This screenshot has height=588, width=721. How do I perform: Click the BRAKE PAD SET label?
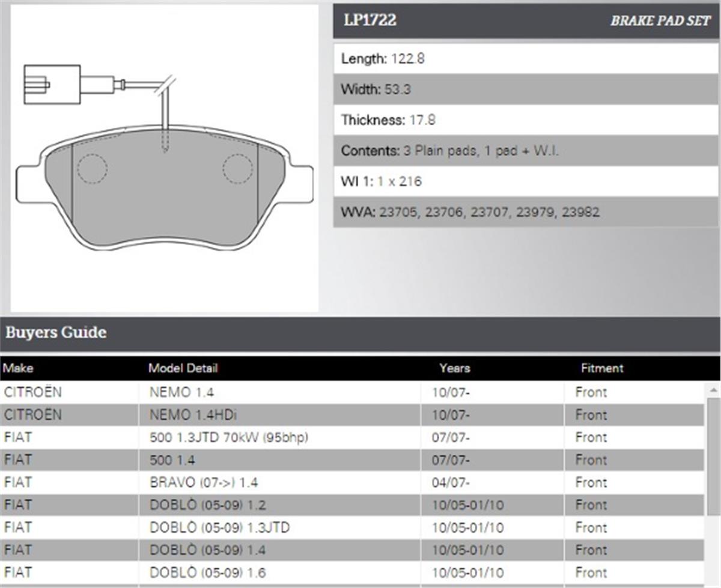point(660,21)
